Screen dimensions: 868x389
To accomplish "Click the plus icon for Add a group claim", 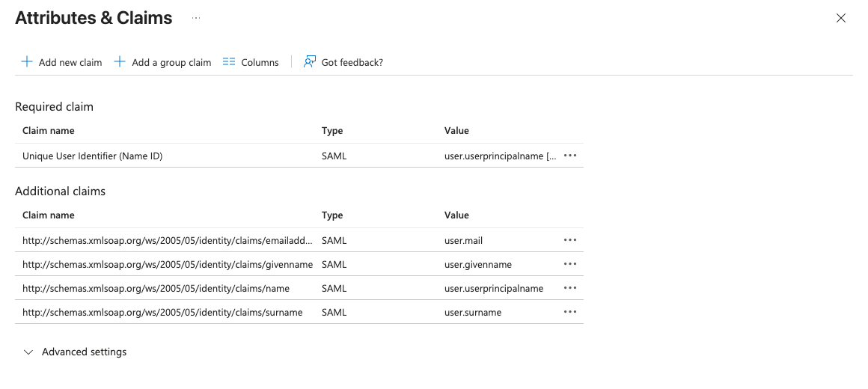I will point(120,61).
